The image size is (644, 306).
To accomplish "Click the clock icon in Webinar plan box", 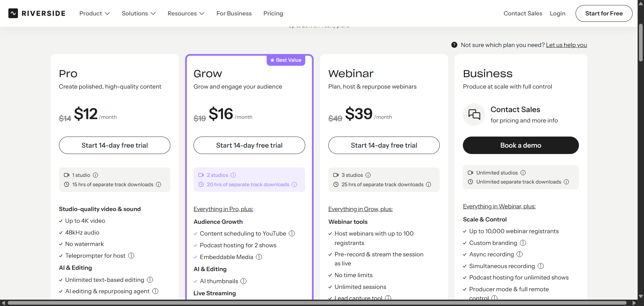I will pyautogui.click(x=336, y=185).
